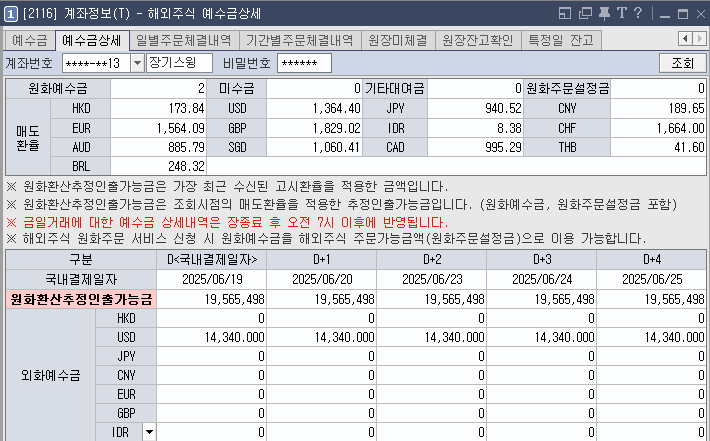Maximize the 계좌정보 window

pos(678,12)
